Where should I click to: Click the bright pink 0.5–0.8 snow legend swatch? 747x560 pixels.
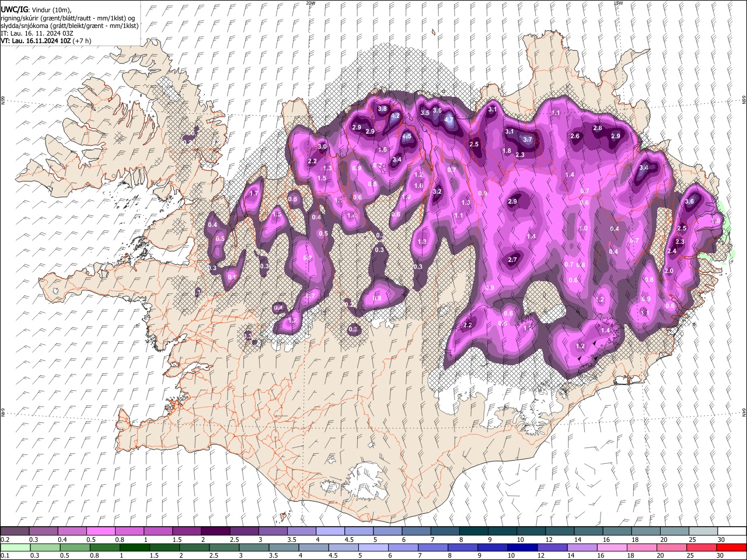(100, 531)
